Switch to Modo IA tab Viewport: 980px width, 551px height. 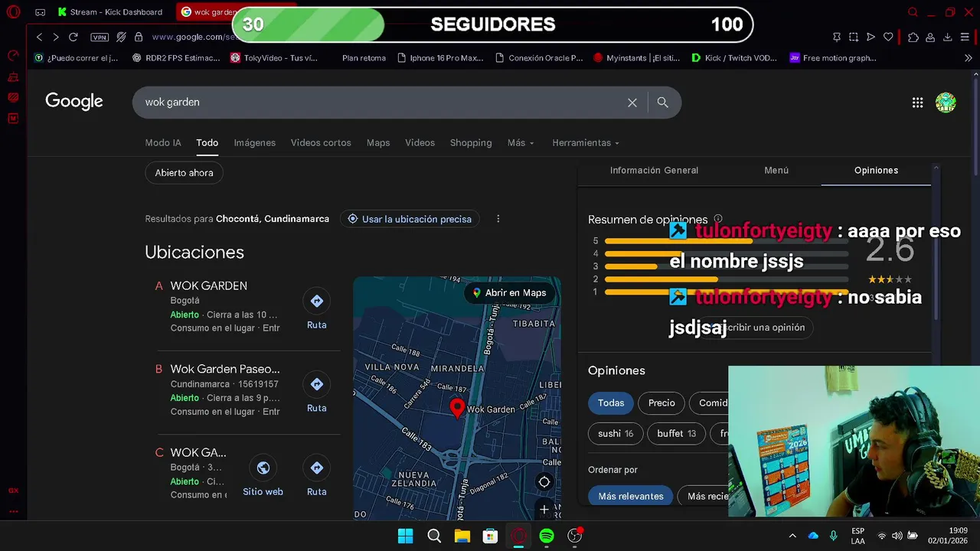coord(163,143)
